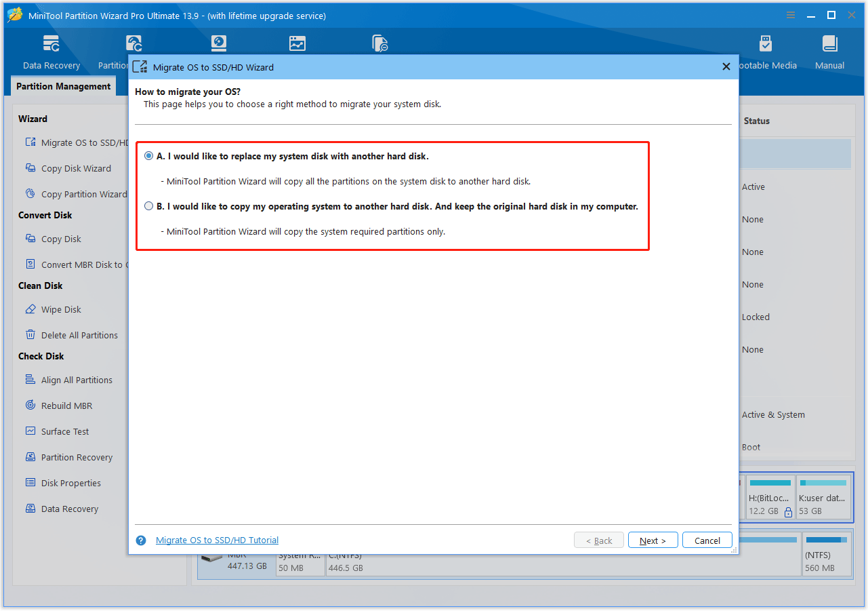
Task: Click the Status column header
Action: pos(757,121)
